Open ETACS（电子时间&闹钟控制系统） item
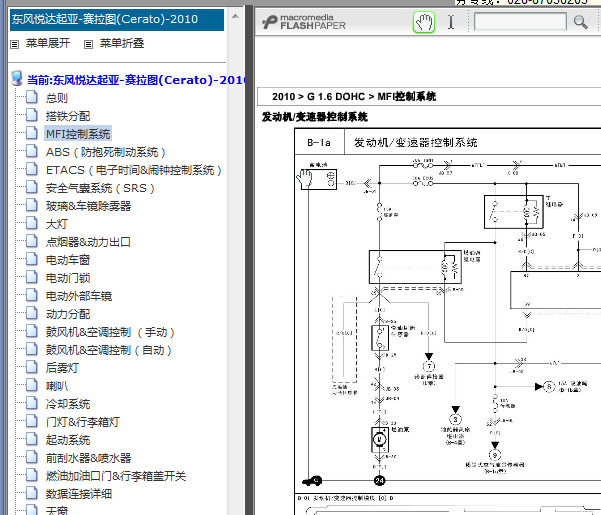601x515 pixels. (133, 170)
